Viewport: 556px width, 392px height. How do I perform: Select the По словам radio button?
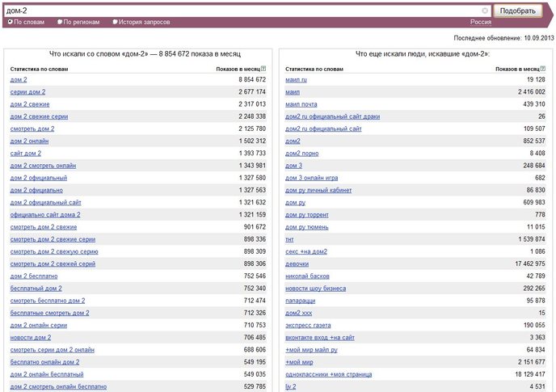10,22
